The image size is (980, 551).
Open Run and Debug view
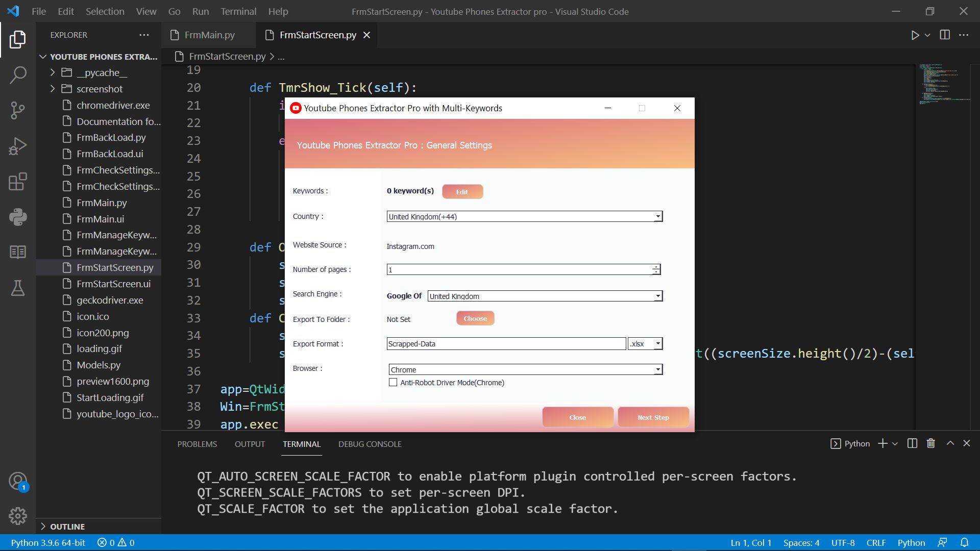(17, 146)
